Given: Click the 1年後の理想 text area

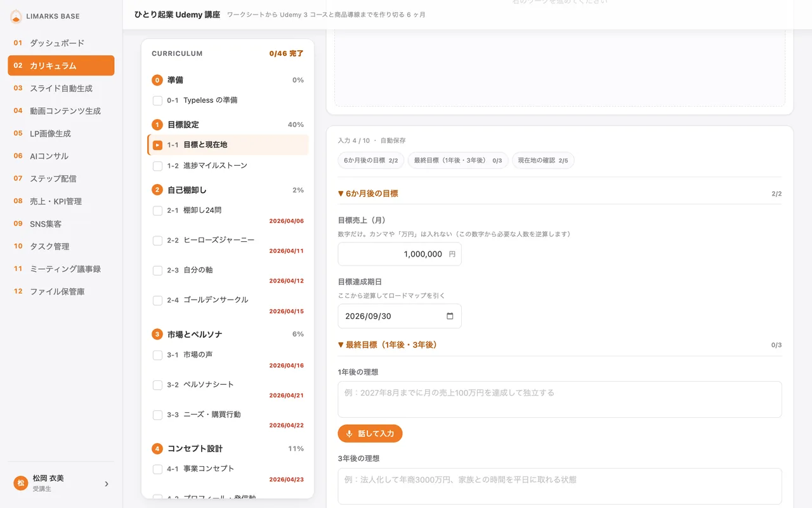Looking at the screenshot, I should [x=560, y=399].
